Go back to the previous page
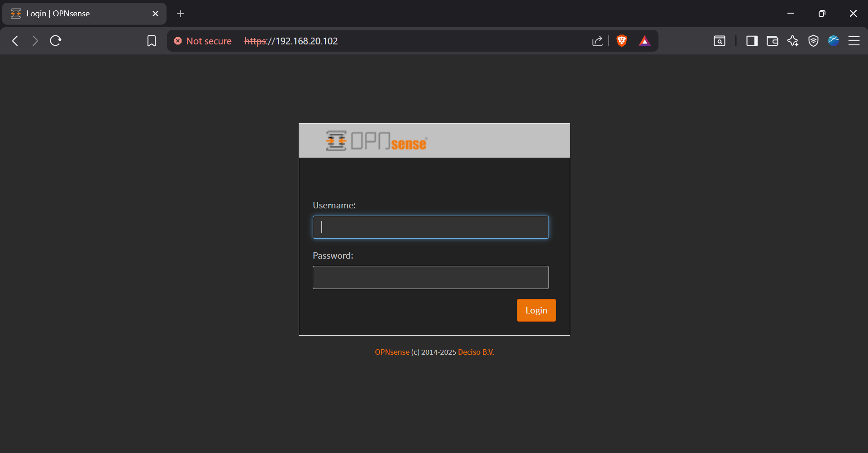Viewport: 868px width, 453px height. pos(15,41)
